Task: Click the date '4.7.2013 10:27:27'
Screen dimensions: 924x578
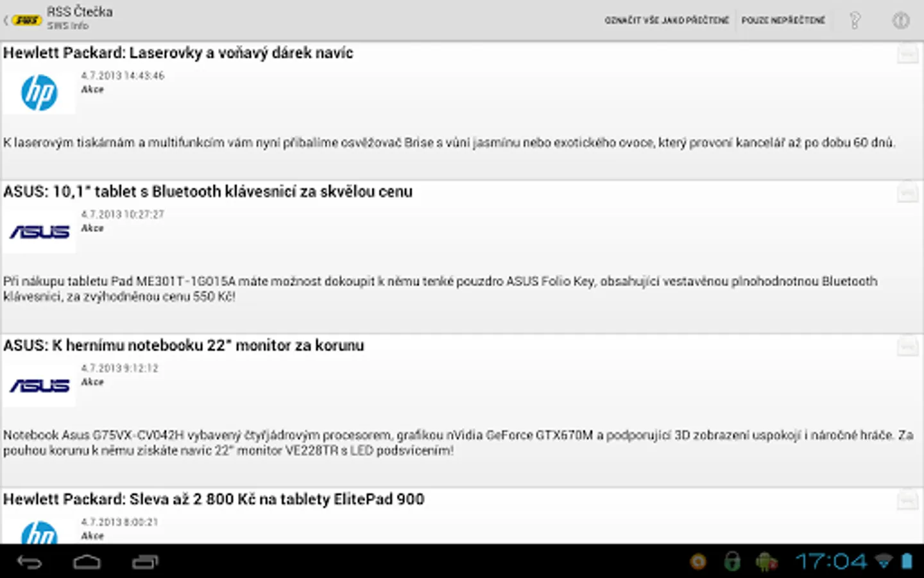Action: [123, 215]
